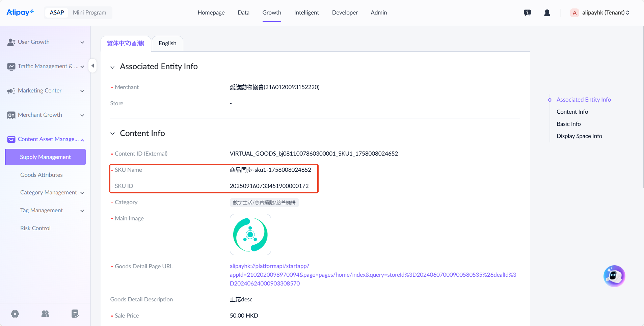
Task: Click the document edit icon in sidebar footer
Action: [x=75, y=314]
